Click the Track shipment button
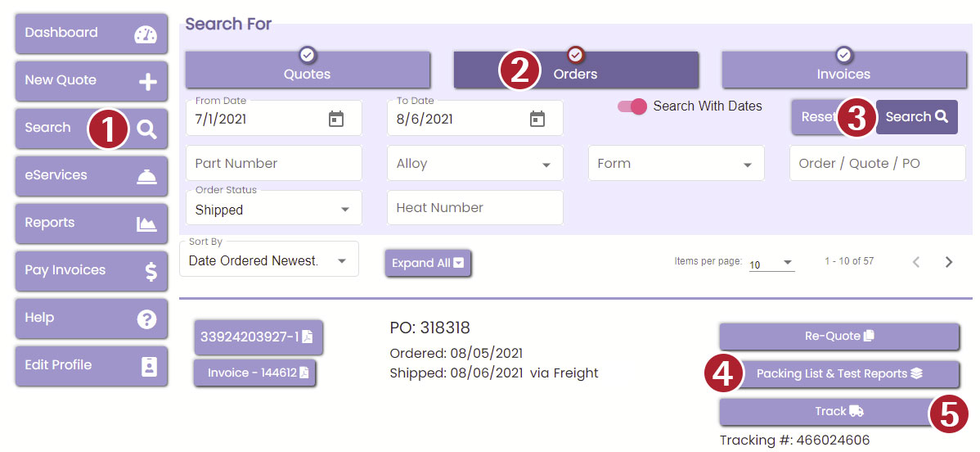The width and height of the screenshot is (980, 452). pyautogui.click(x=826, y=412)
